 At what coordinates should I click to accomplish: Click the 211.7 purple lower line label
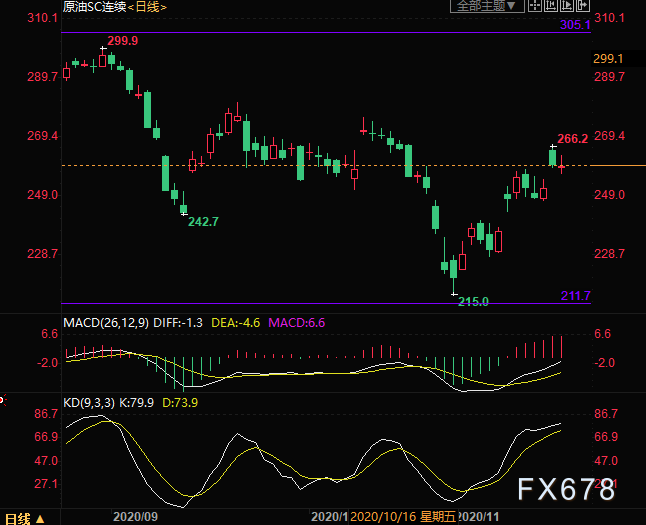click(x=576, y=295)
